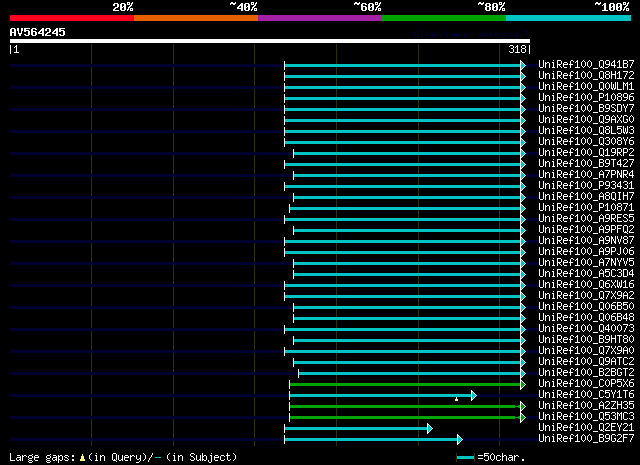The width and height of the screenshot is (640, 465).
Task: Click the white AV564245 query sequence bar
Action: click(x=270, y=41)
